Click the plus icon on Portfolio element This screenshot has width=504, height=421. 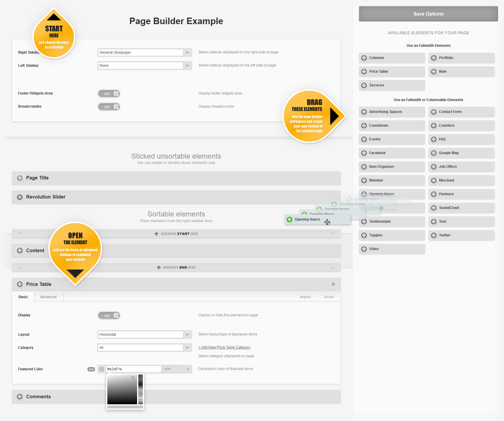434,58
